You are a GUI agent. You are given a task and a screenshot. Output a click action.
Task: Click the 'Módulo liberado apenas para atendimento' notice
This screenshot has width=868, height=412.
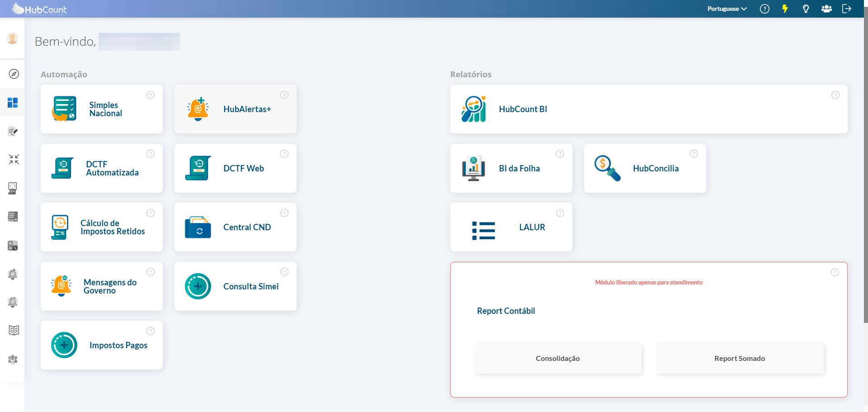click(x=649, y=282)
